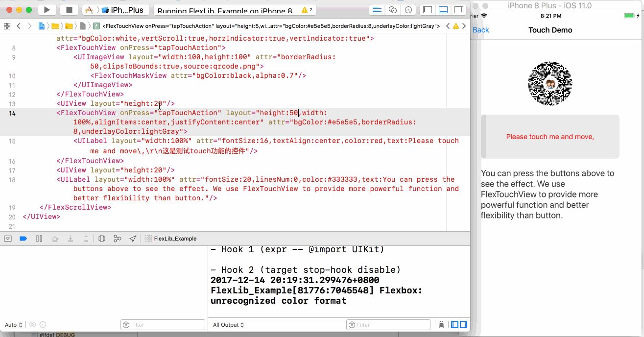Hide the debug area with disclosure button
The image size is (644, 337).
click(x=8, y=239)
